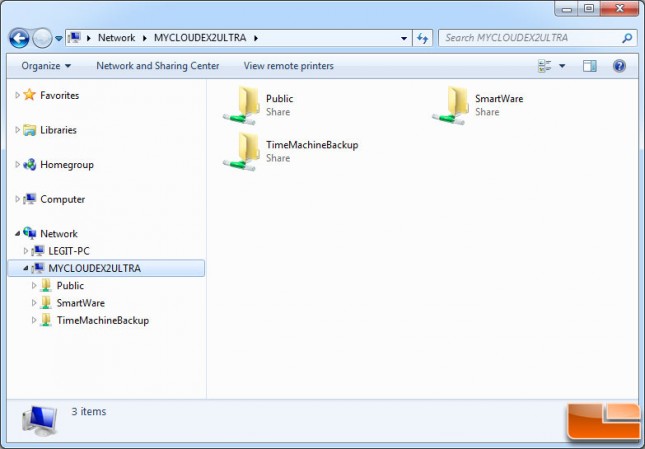Collapse the Network tree node
Viewport: 645px width, 449px height.
point(17,234)
